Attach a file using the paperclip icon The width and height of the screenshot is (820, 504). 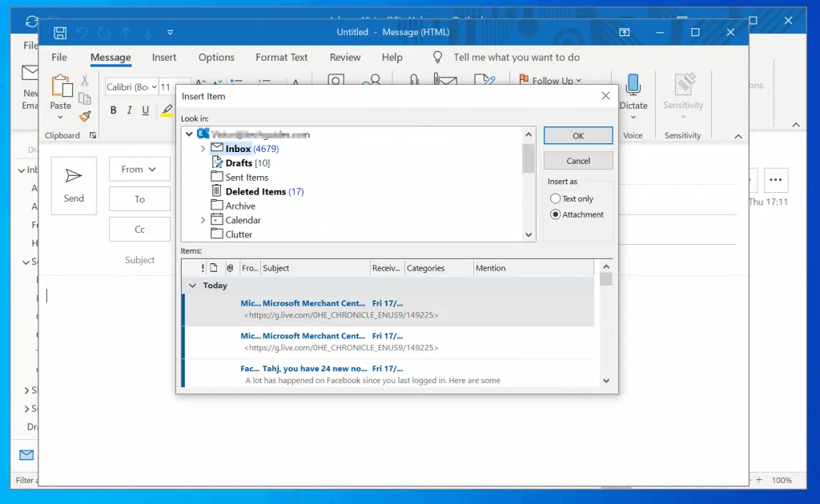point(414,78)
